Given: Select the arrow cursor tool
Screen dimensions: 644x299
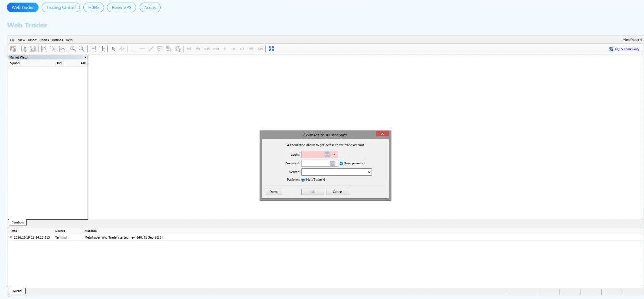Looking at the screenshot, I should [114, 49].
